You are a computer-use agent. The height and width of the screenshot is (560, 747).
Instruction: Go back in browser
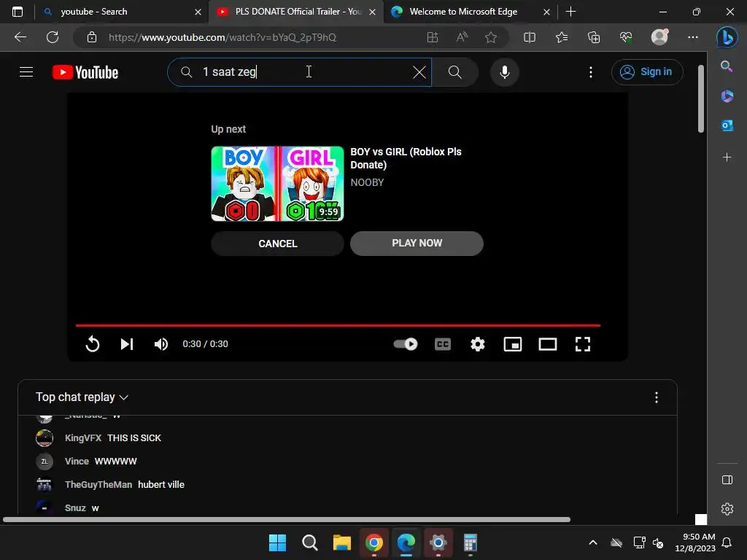(x=20, y=37)
